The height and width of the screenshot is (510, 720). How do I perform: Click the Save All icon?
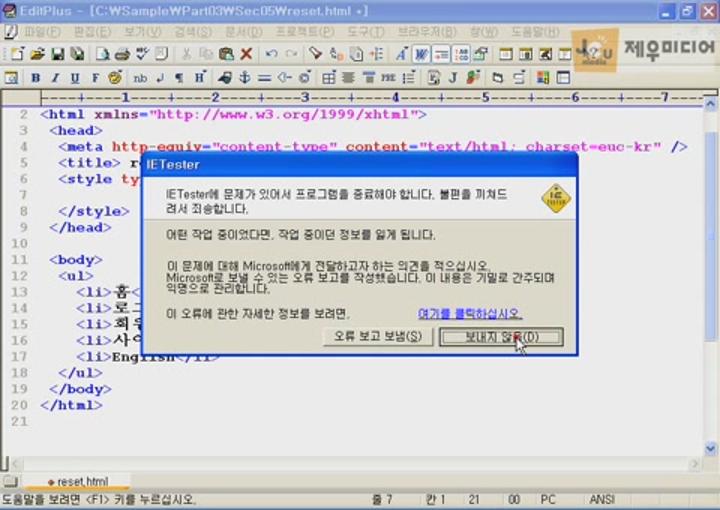pos(77,54)
